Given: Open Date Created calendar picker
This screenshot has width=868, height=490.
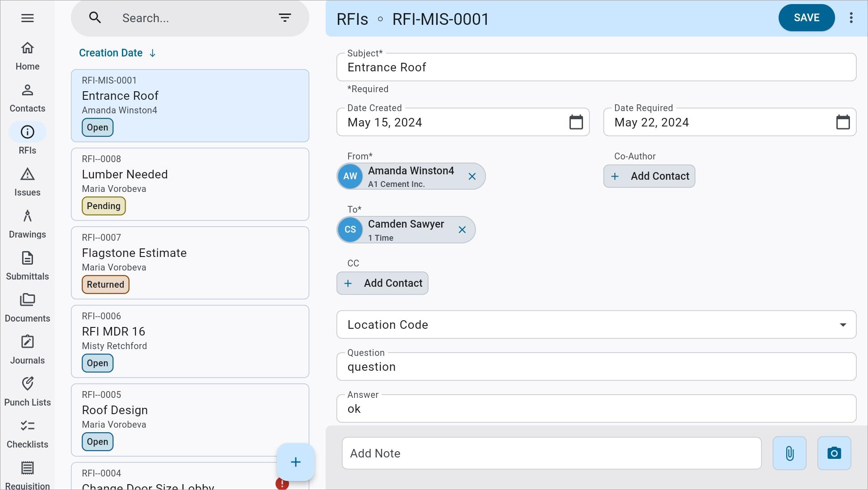Looking at the screenshot, I should 576,122.
